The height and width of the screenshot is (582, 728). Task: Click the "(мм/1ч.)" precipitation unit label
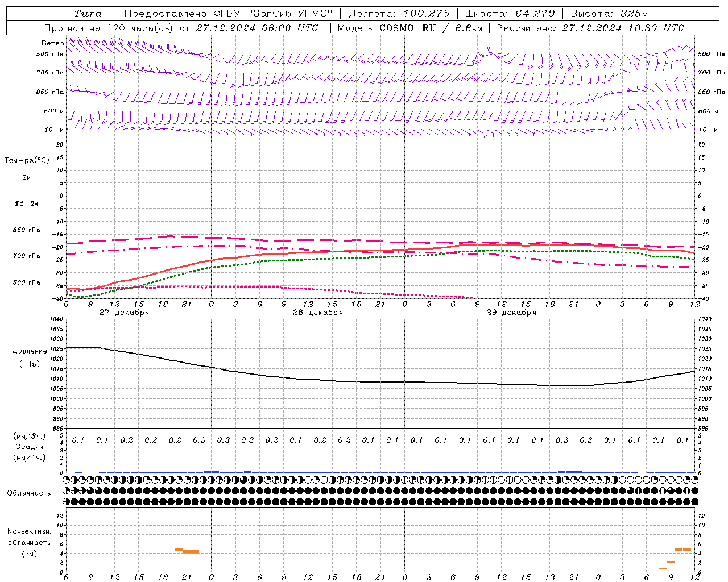coord(30,458)
